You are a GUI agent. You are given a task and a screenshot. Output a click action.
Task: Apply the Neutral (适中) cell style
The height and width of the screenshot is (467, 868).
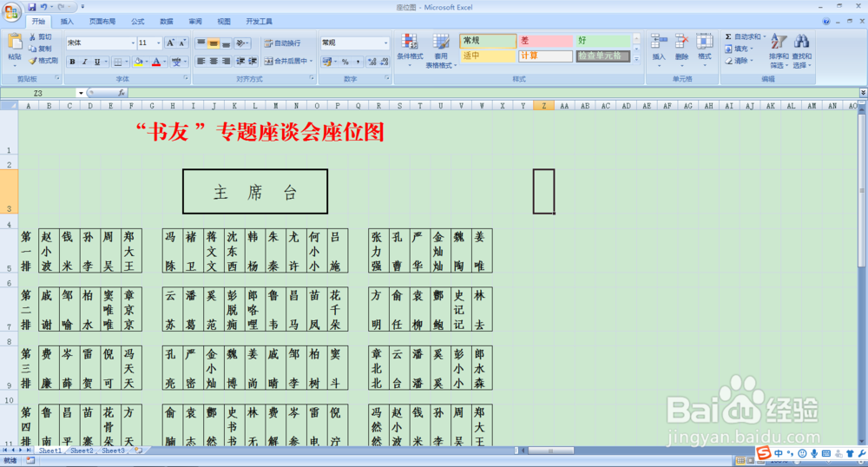tap(488, 56)
